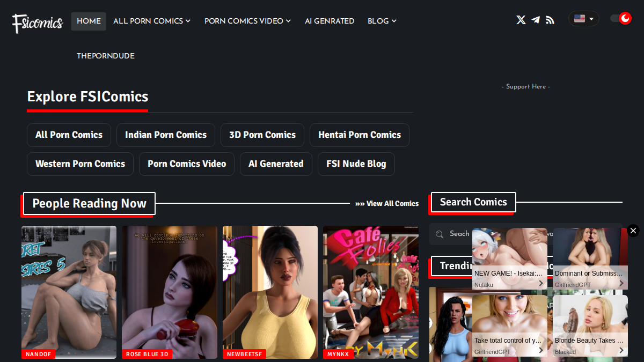Select the MYNKX author tag
Image resolution: width=644 pixels, height=362 pixels.
[x=338, y=354]
